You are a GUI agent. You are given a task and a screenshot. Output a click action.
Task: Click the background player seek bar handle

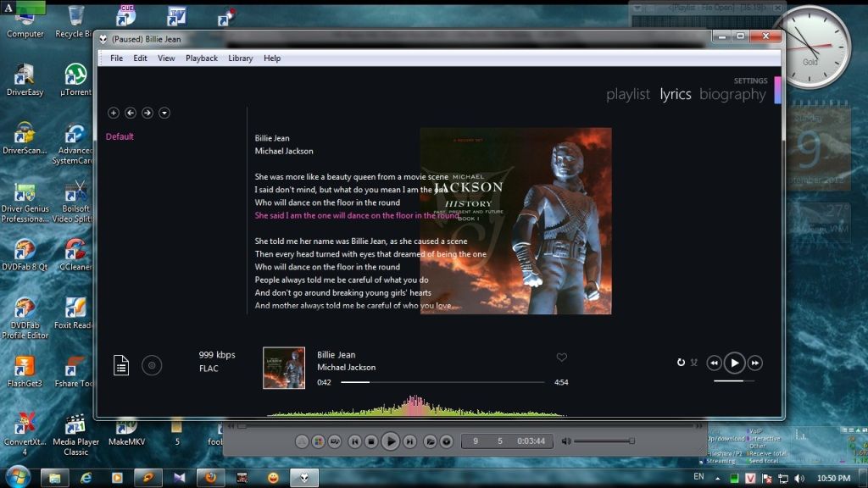click(x=242, y=426)
